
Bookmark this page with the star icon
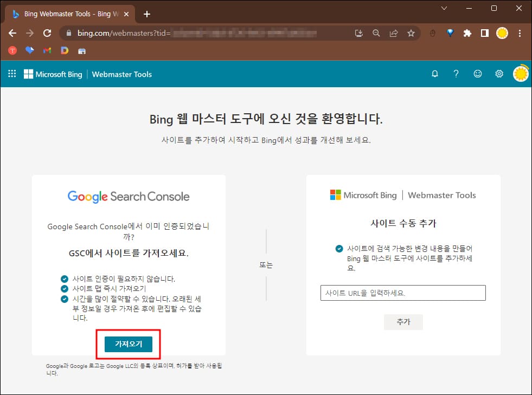tap(411, 33)
